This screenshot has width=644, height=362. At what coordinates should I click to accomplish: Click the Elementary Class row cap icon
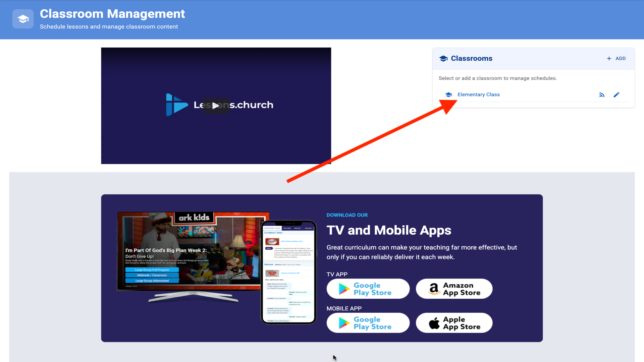click(x=448, y=95)
